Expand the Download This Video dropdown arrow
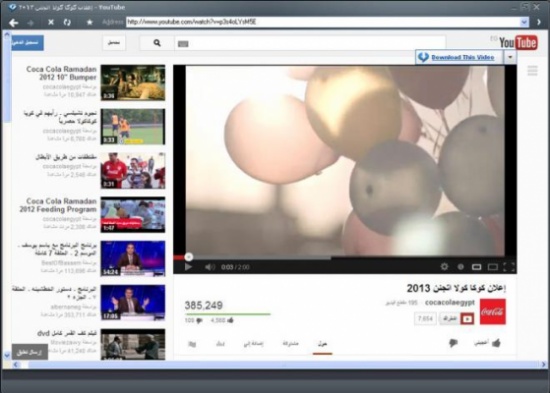This screenshot has width=550, height=393. coord(510,57)
